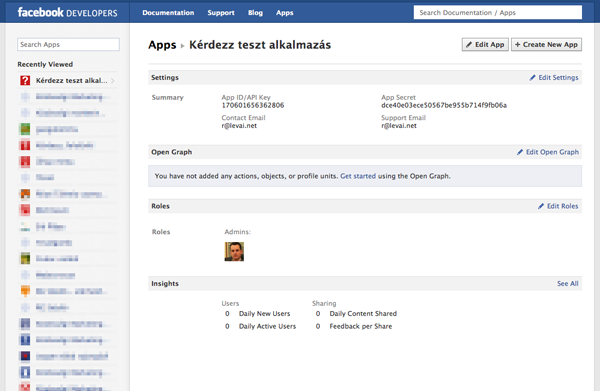The height and width of the screenshot is (391, 600).
Task: Click the pencil icon beside Edit Roles
Action: coord(541,206)
